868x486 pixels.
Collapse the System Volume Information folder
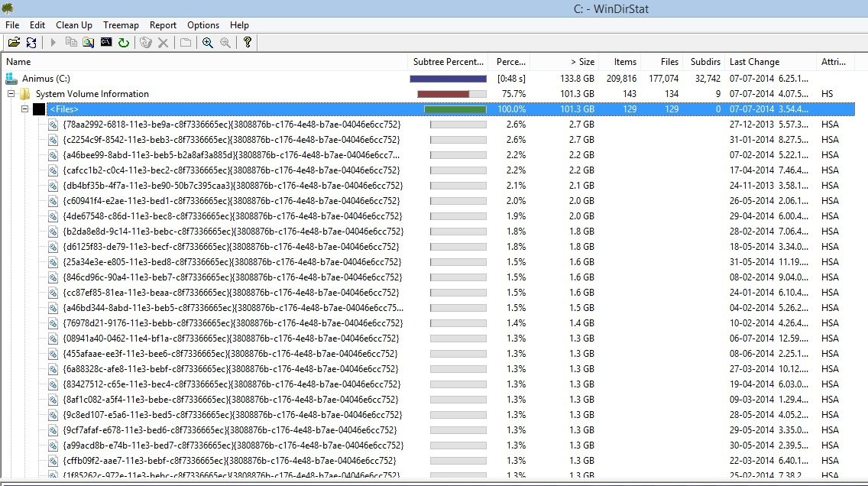[11, 94]
